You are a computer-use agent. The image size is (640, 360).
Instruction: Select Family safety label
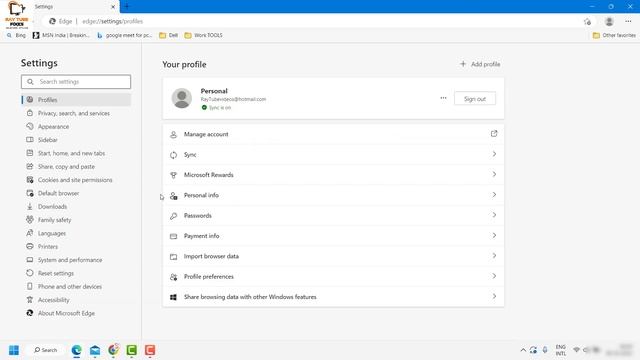pyautogui.click(x=54, y=220)
